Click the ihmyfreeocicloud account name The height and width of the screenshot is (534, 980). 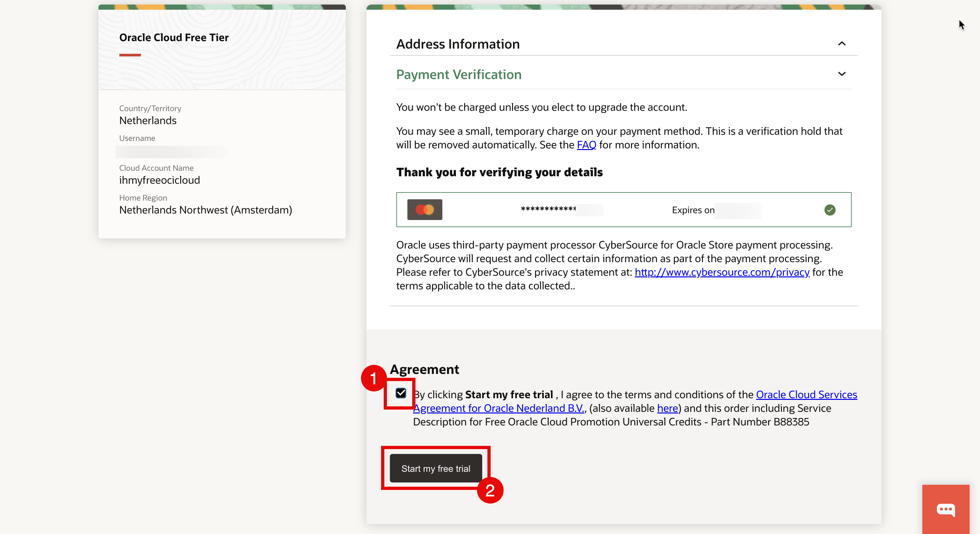[x=159, y=180]
